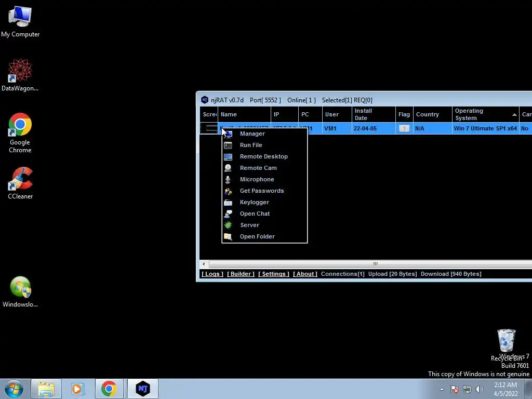This screenshot has height=399, width=532.
Task: Click the horizontal scrollbar thumb
Action: 370,264
